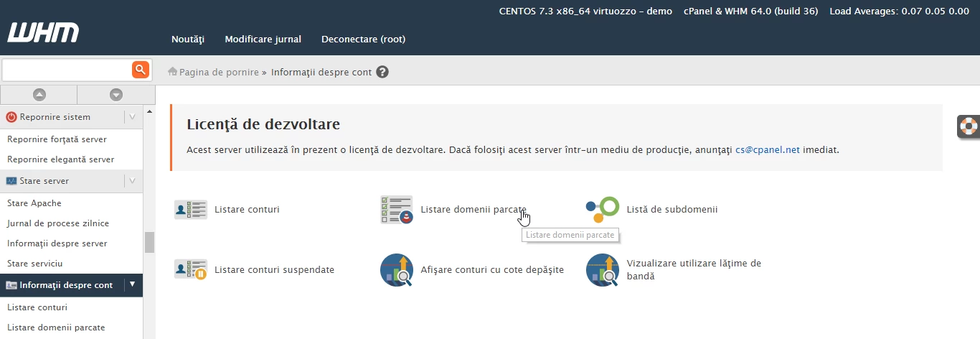Click the Listare conturi icon

190,210
